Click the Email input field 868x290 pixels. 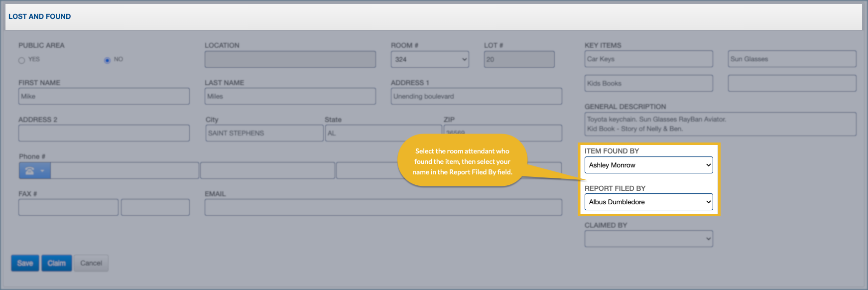pos(383,207)
